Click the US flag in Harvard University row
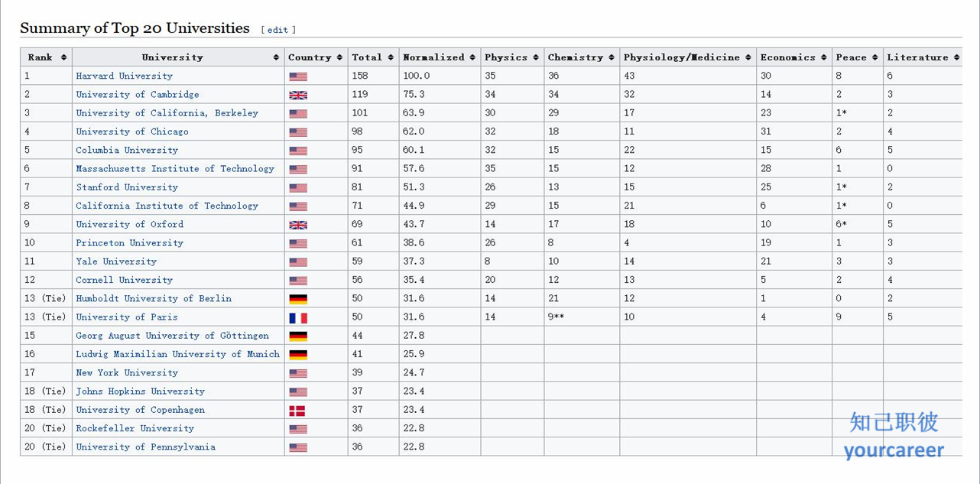The width and height of the screenshot is (980, 484). 298,76
